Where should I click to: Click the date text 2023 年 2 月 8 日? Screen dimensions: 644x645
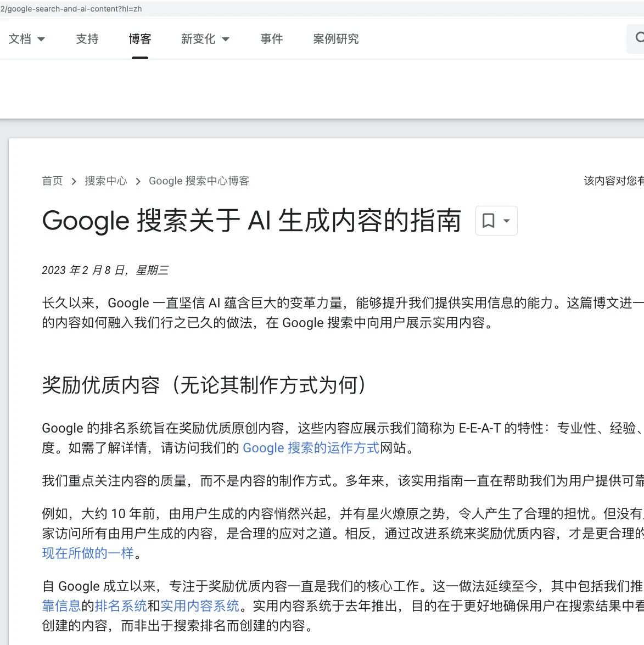(x=84, y=270)
